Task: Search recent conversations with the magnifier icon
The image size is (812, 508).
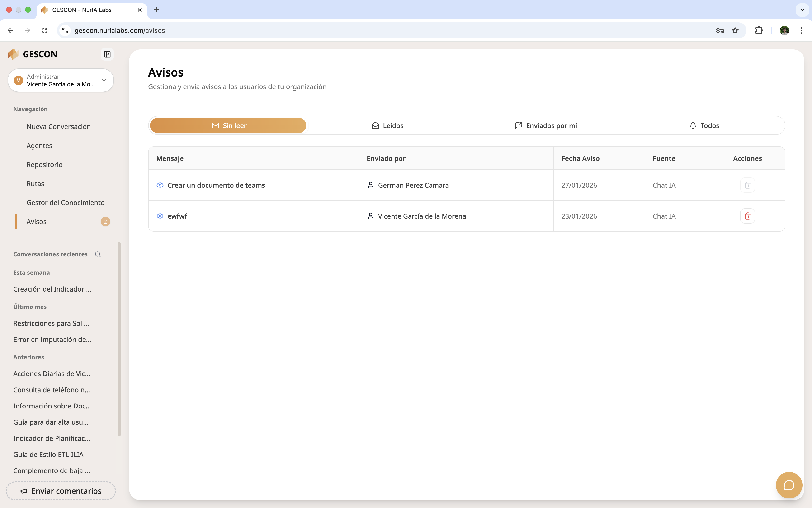Action: (98, 254)
